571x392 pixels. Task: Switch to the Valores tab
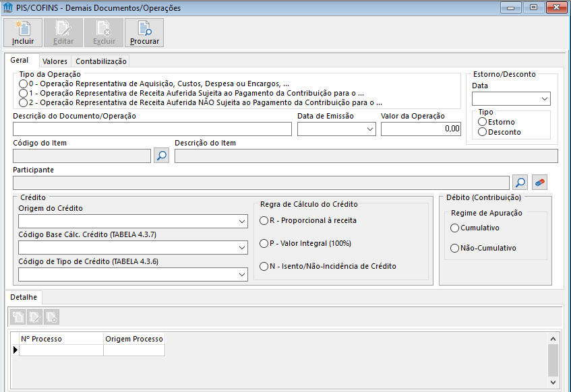click(55, 61)
